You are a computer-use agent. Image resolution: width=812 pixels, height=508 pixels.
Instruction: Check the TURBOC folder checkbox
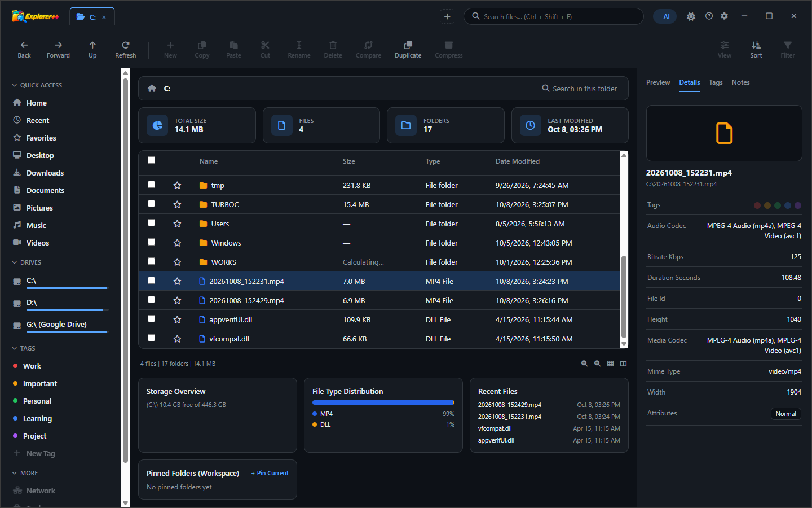pyautogui.click(x=151, y=204)
